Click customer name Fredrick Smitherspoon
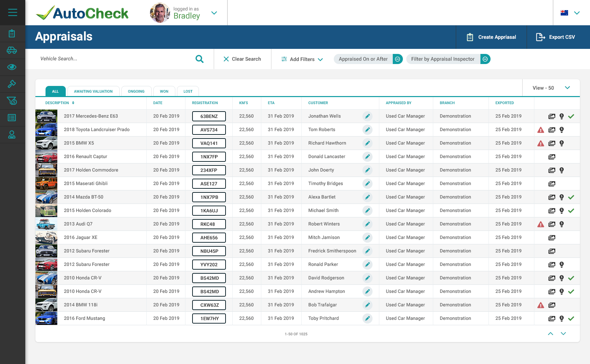590x364 pixels. 332,251
